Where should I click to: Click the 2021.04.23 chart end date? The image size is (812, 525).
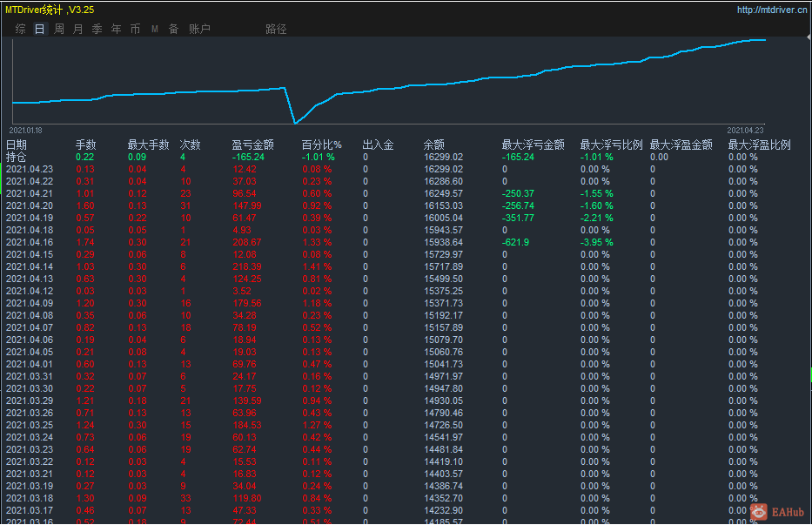point(745,131)
